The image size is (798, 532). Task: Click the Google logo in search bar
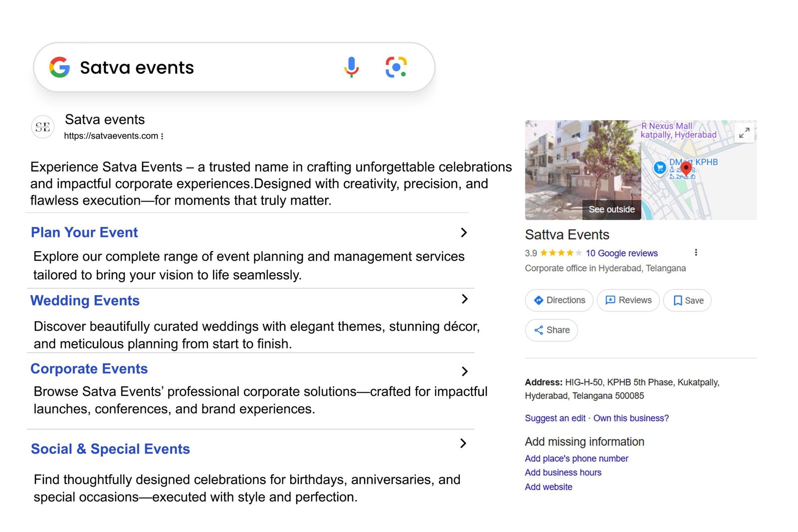point(59,67)
